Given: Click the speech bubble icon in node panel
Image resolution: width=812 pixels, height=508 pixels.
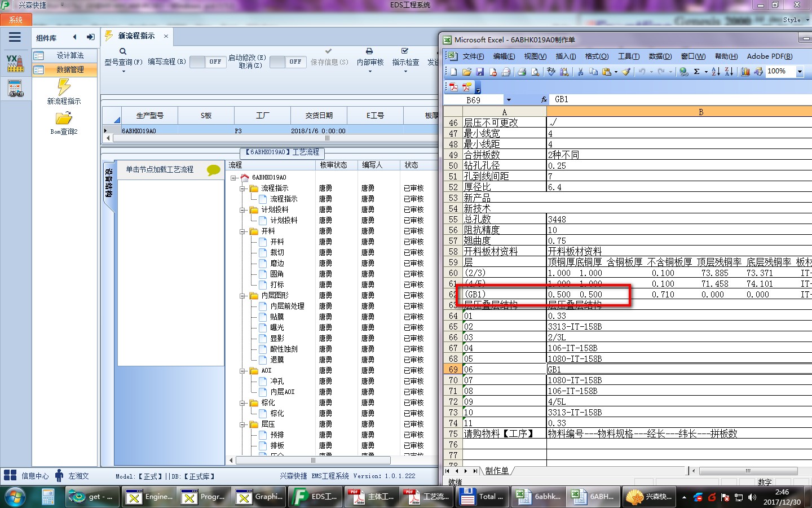Looking at the screenshot, I should pos(214,170).
